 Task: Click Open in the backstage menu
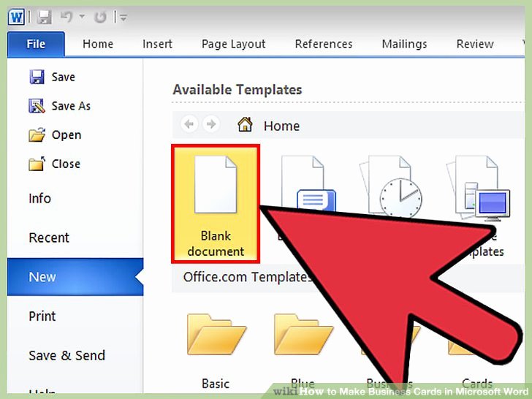coord(55,135)
